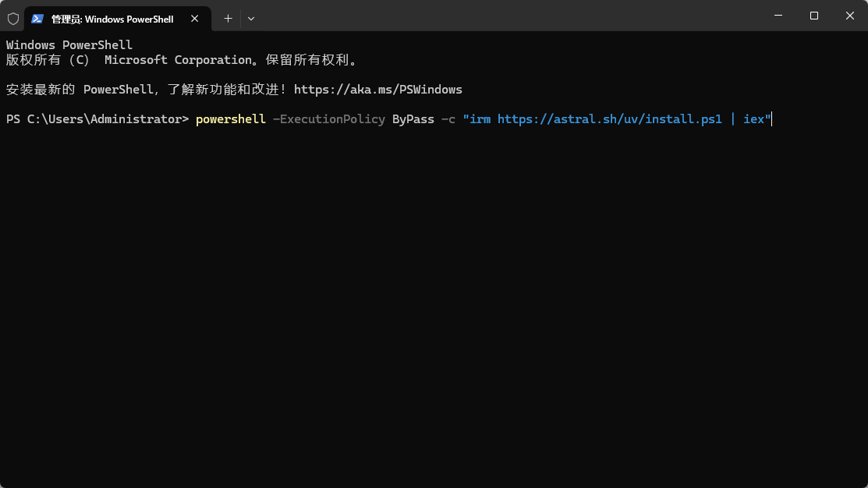The width and height of the screenshot is (868, 488).
Task: Click the 'Windows PowerShell' header line
Action: [x=69, y=44]
